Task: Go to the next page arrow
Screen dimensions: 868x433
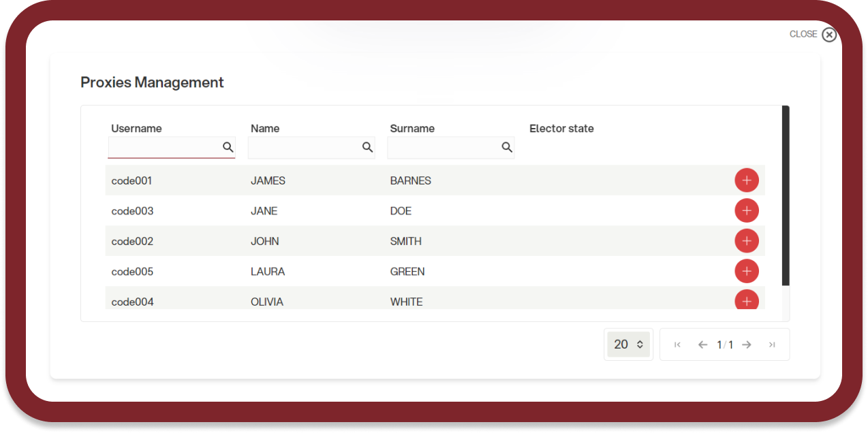Action: (x=747, y=344)
